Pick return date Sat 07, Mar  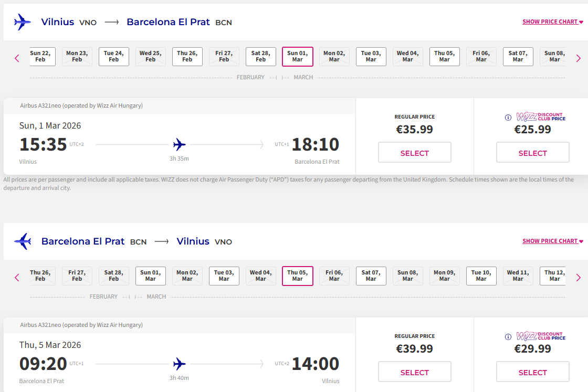[x=371, y=276]
